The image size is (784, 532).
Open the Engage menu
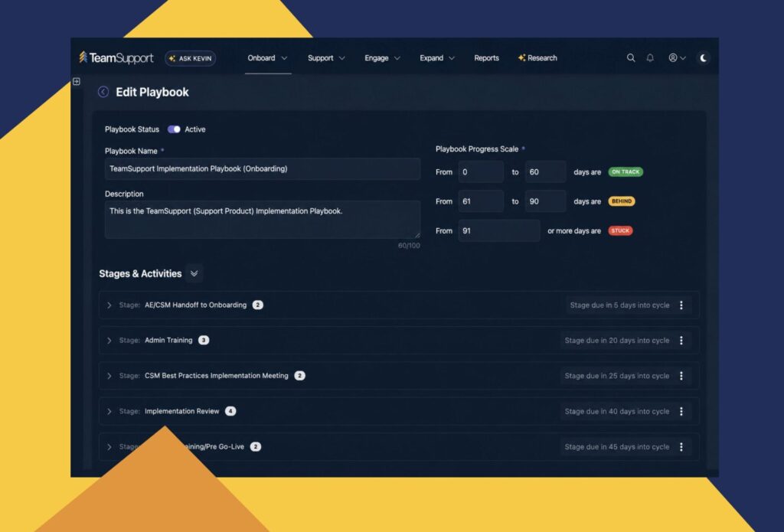coord(383,58)
